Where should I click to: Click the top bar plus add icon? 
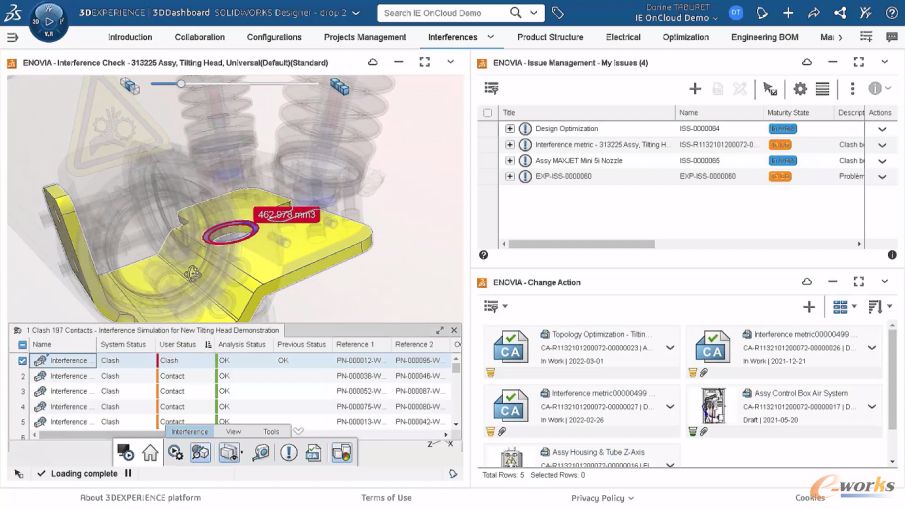pos(788,13)
